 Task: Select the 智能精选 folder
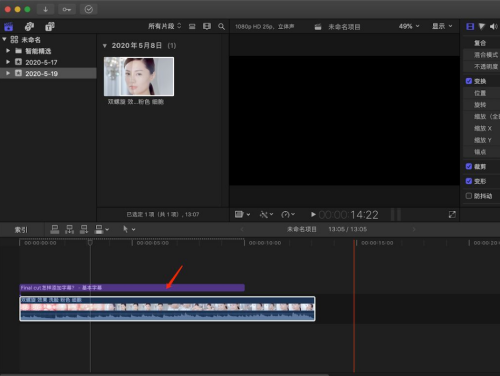pyautogui.click(x=38, y=51)
